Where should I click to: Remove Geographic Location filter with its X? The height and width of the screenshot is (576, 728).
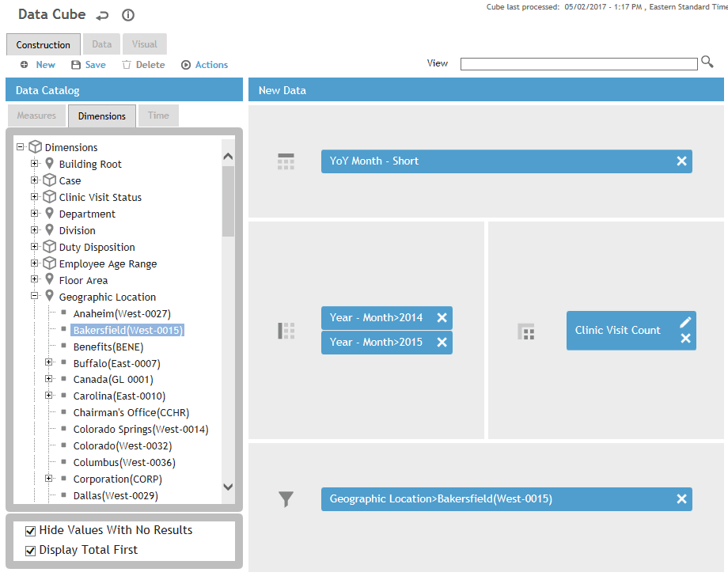(681, 499)
